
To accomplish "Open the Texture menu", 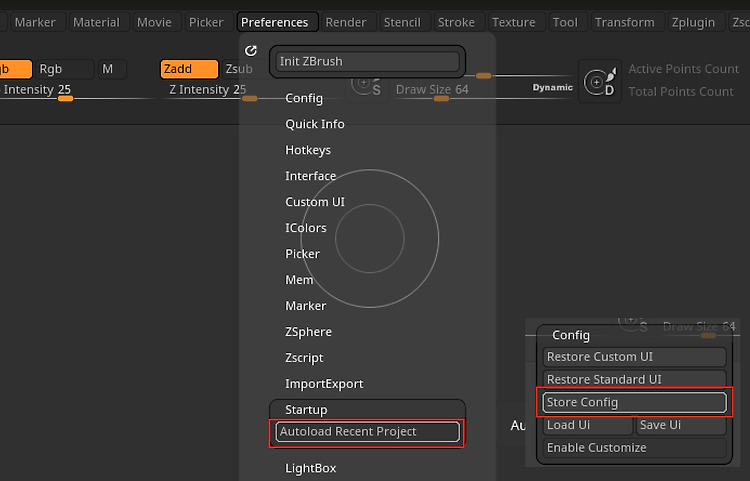I will [x=514, y=22].
